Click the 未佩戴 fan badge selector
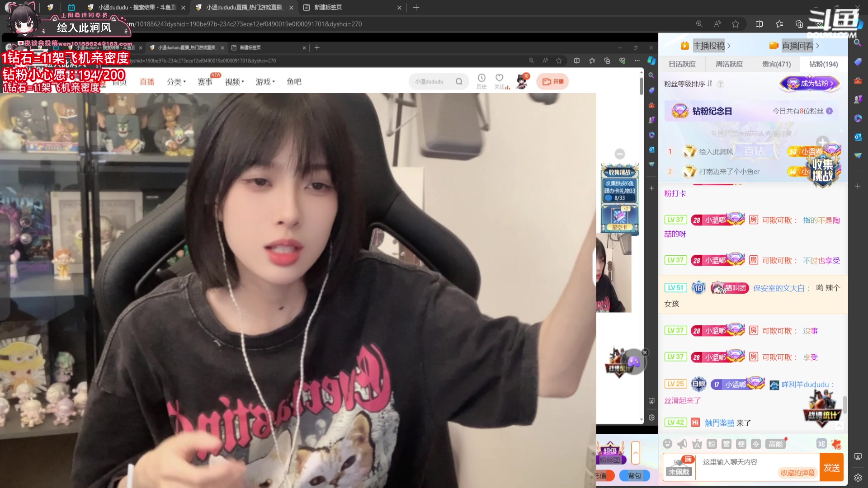 point(679,467)
